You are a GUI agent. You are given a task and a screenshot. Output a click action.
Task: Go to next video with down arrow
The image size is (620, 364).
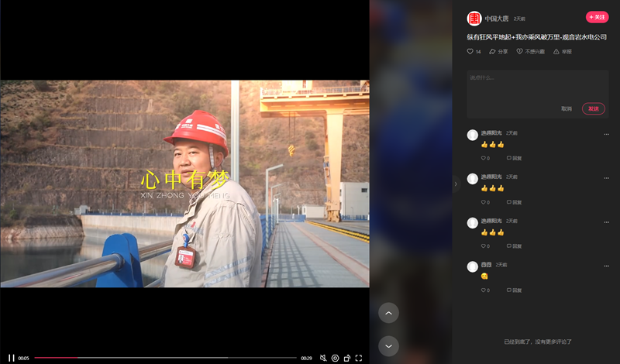[388, 345]
